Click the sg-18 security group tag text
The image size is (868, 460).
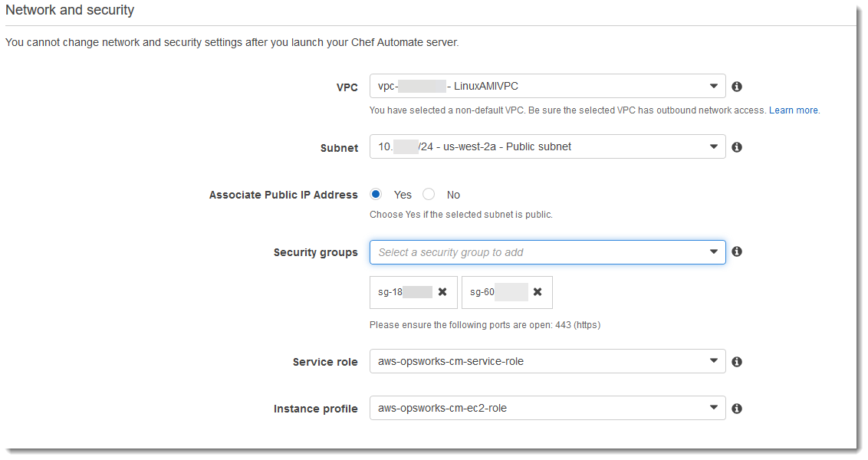tap(390, 292)
